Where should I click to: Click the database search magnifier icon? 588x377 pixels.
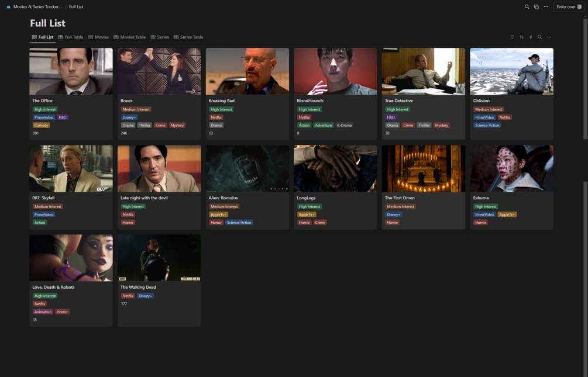click(x=539, y=37)
